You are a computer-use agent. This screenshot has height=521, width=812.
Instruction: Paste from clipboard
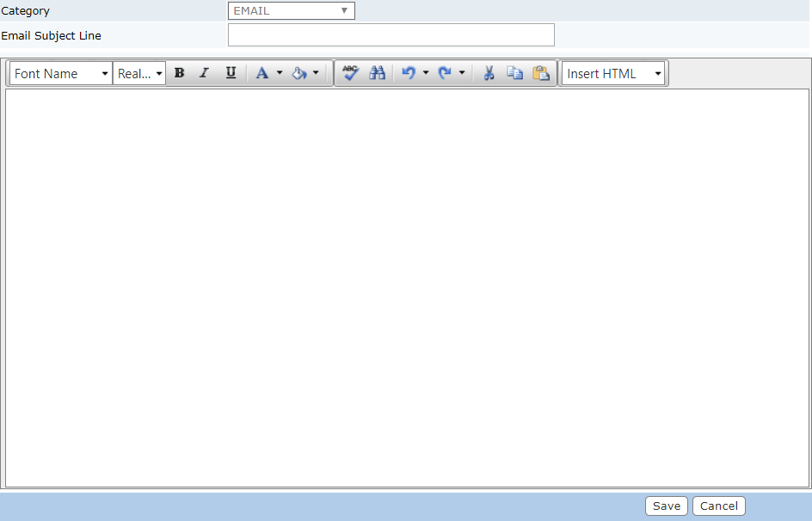point(541,73)
